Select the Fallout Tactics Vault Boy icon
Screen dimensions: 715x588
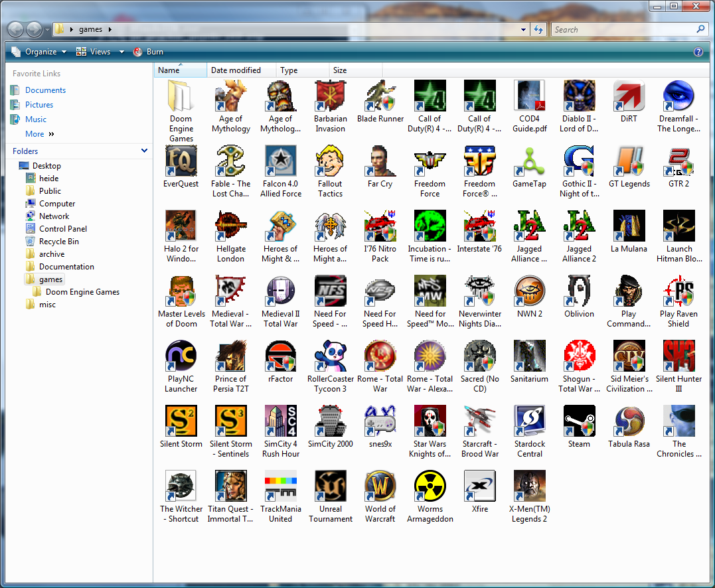(330, 161)
